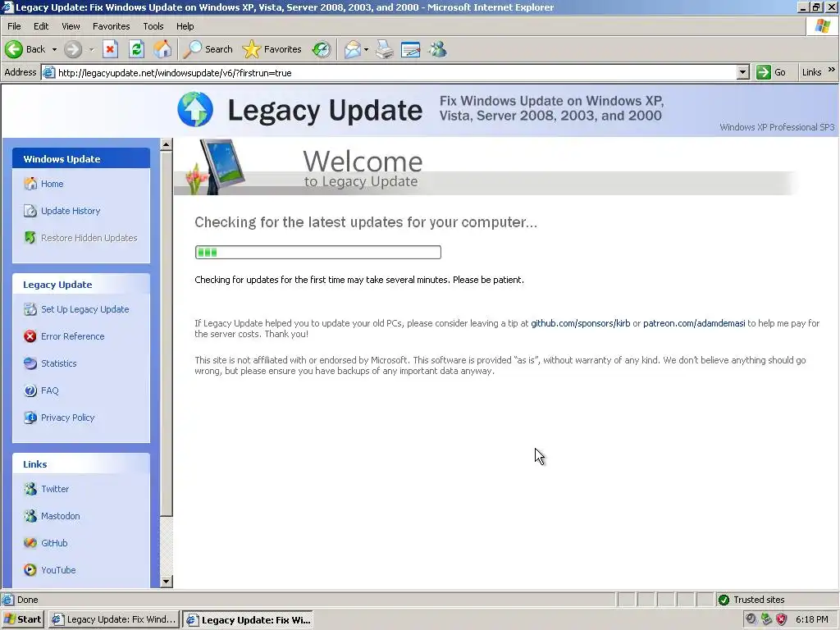Click the Home page icon in toolbar
The height and width of the screenshot is (630, 840).
(163, 49)
